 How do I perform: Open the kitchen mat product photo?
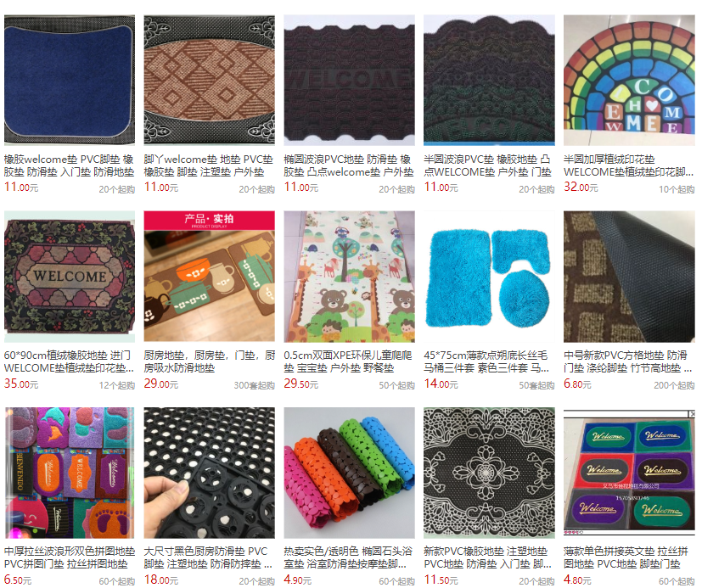(209, 277)
